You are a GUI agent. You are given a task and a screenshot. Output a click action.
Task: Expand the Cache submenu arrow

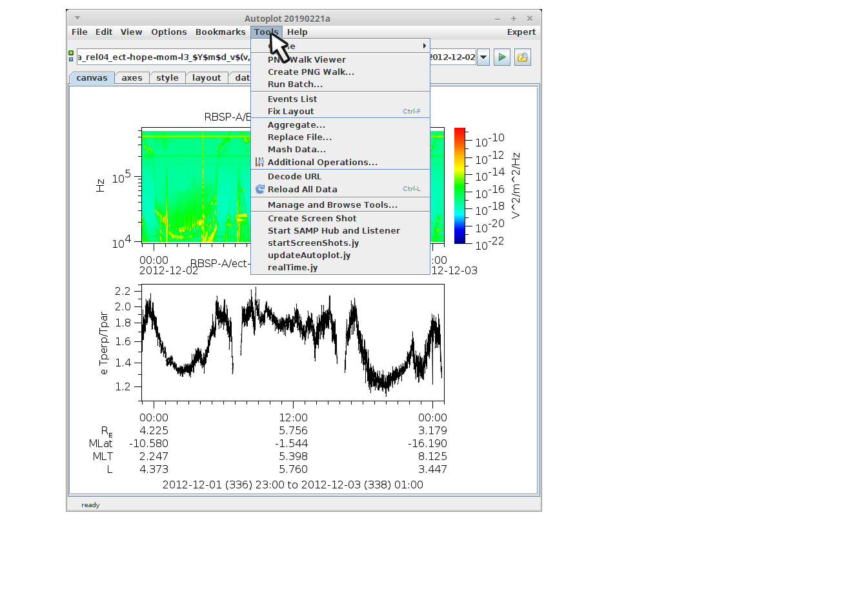(424, 46)
